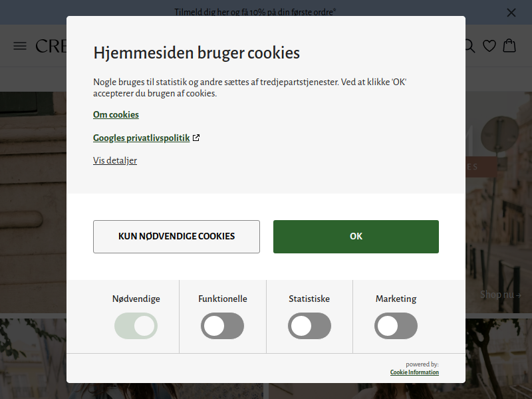The image size is (532, 399).
Task: Click the Kun nødvendige cookies button
Action: coord(176,237)
